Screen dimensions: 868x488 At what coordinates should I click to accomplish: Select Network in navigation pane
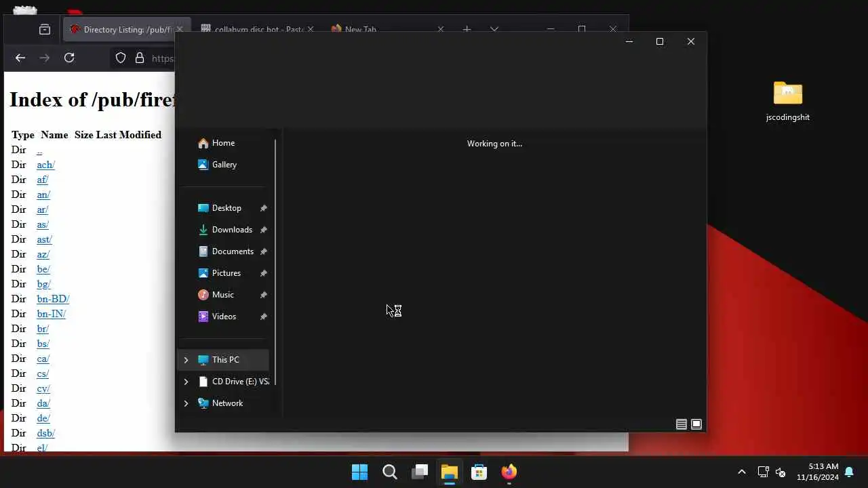pyautogui.click(x=220, y=403)
